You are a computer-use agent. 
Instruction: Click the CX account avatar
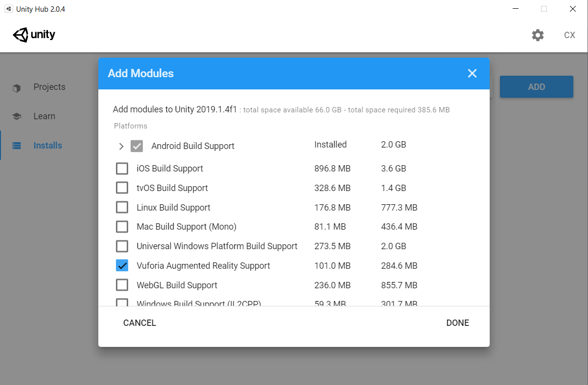tap(569, 35)
